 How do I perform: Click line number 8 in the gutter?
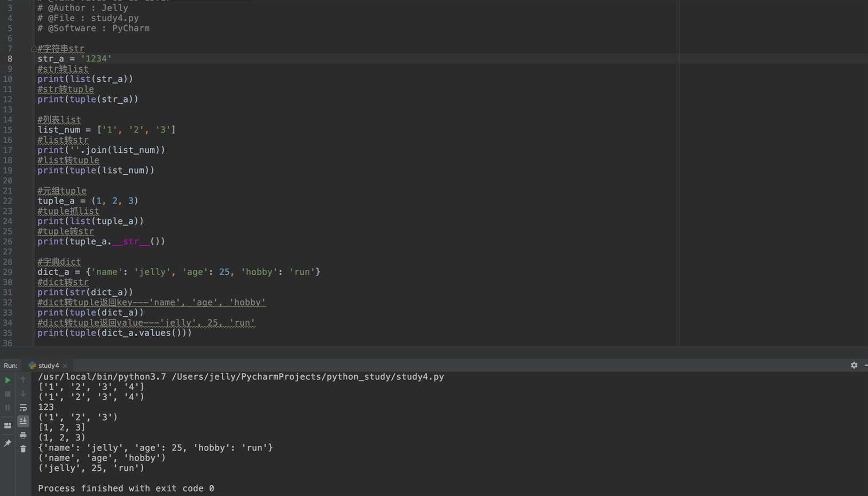coord(10,59)
